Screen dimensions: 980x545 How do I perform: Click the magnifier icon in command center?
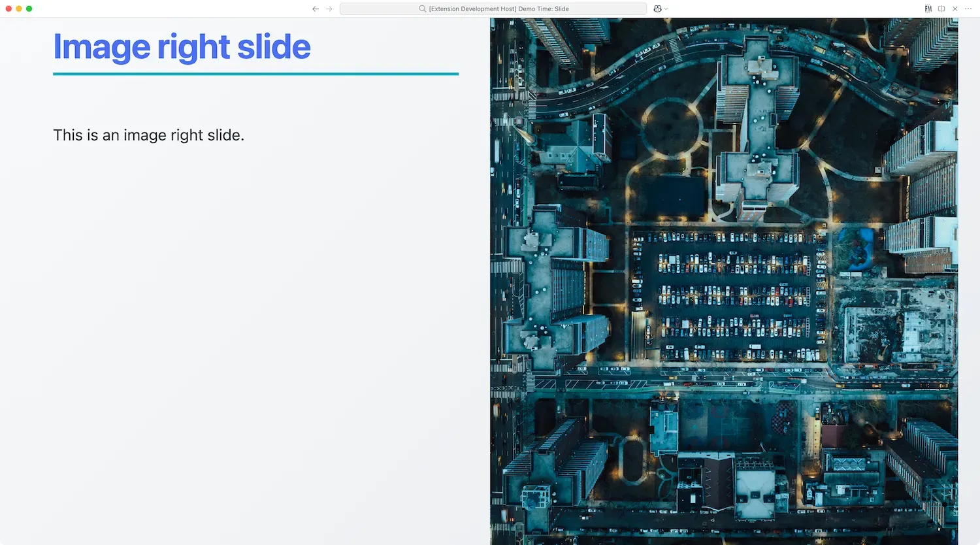423,9
